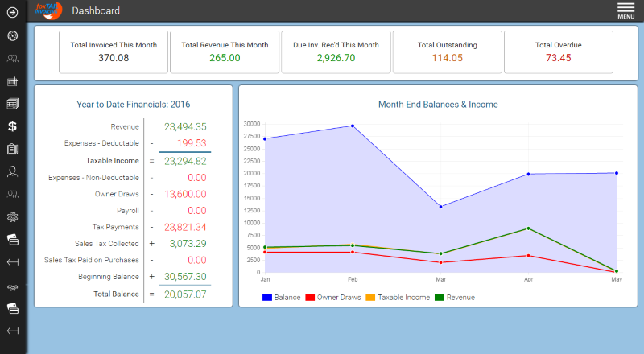Click the single user profile icon
This screenshot has height=354, width=644.
[12, 171]
